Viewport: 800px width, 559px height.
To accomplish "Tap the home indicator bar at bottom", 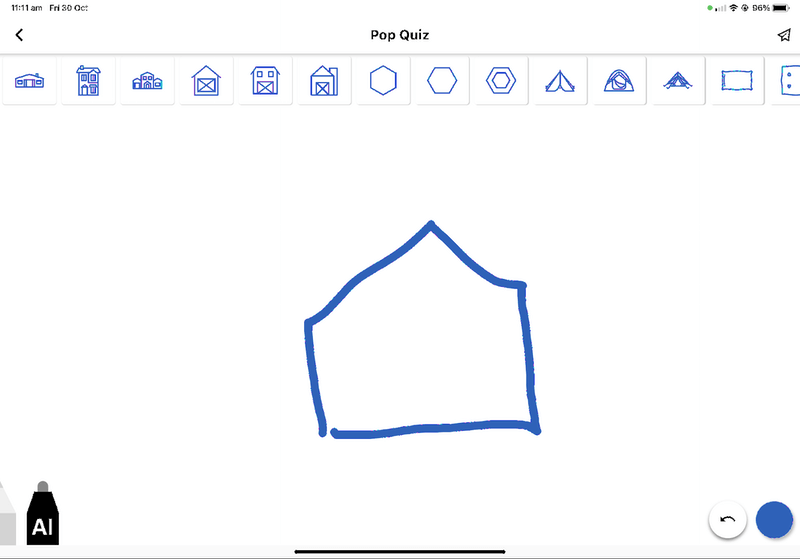I will click(400, 551).
